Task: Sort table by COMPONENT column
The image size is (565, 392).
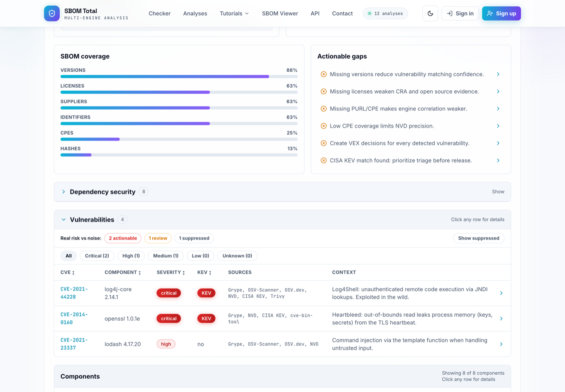Action: tap(123, 272)
